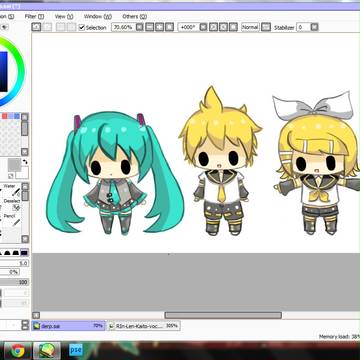Click the flip icon right of Normal
Viewport: 360px width, 360px height.
[266, 27]
